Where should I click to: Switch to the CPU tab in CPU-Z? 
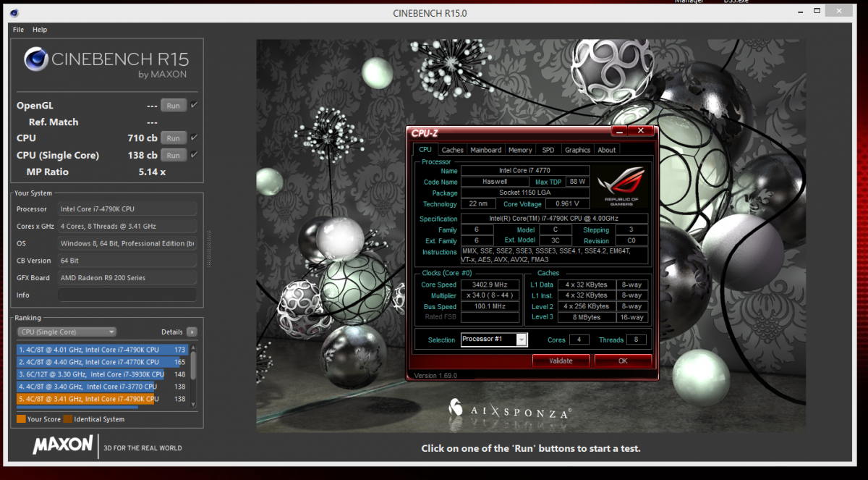[x=425, y=150]
